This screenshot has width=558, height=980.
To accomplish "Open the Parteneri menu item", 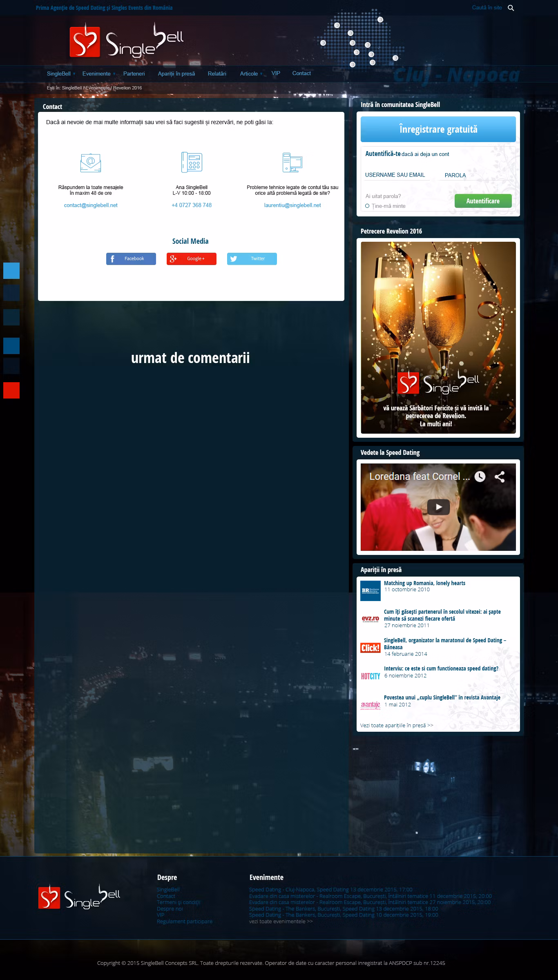I will click(134, 74).
